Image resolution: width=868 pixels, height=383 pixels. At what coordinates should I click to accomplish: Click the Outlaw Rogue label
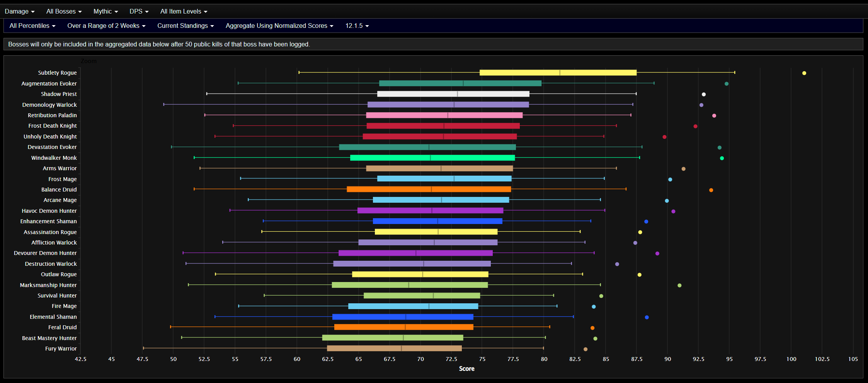click(x=59, y=274)
